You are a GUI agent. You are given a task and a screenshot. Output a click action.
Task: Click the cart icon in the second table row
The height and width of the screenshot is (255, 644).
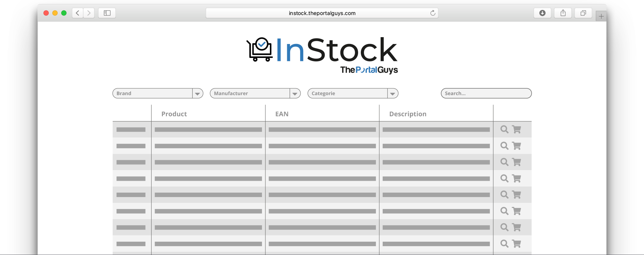click(x=517, y=146)
